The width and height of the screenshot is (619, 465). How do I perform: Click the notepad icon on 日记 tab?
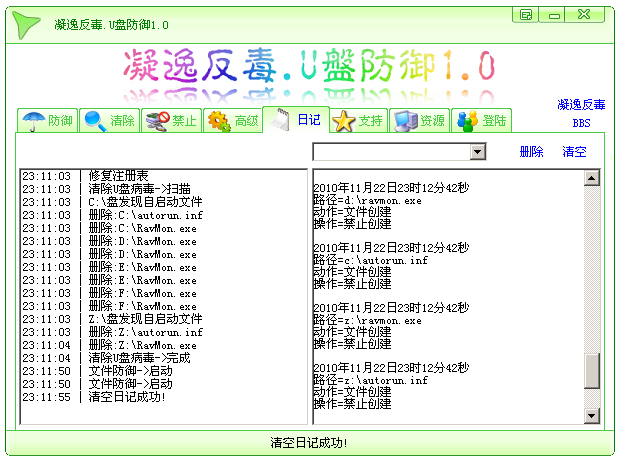click(x=280, y=120)
